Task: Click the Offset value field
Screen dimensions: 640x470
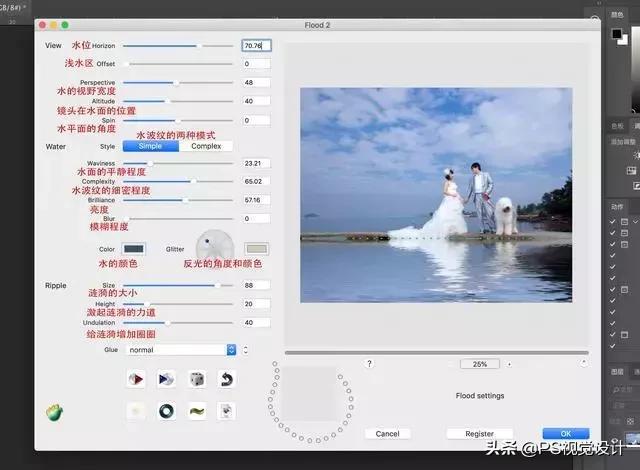Action: [x=256, y=64]
